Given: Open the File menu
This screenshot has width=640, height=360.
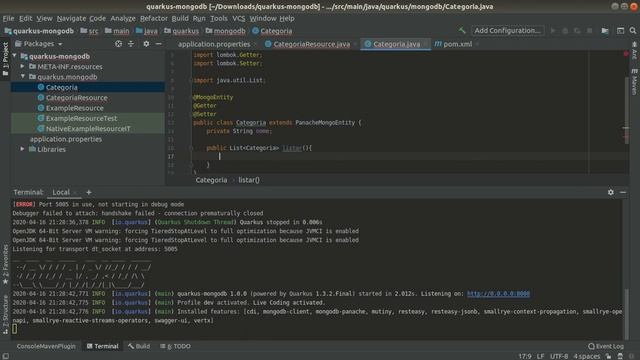Looking at the screenshot, I should click(x=8, y=18).
